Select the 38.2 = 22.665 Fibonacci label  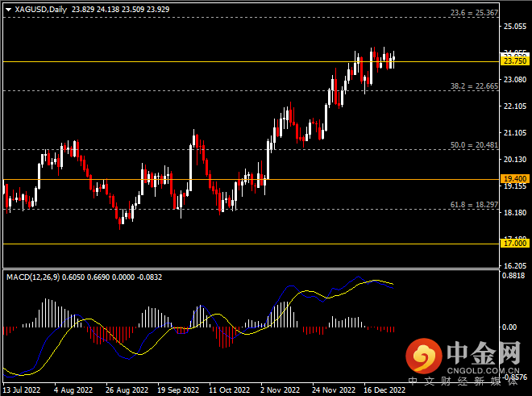coord(472,85)
